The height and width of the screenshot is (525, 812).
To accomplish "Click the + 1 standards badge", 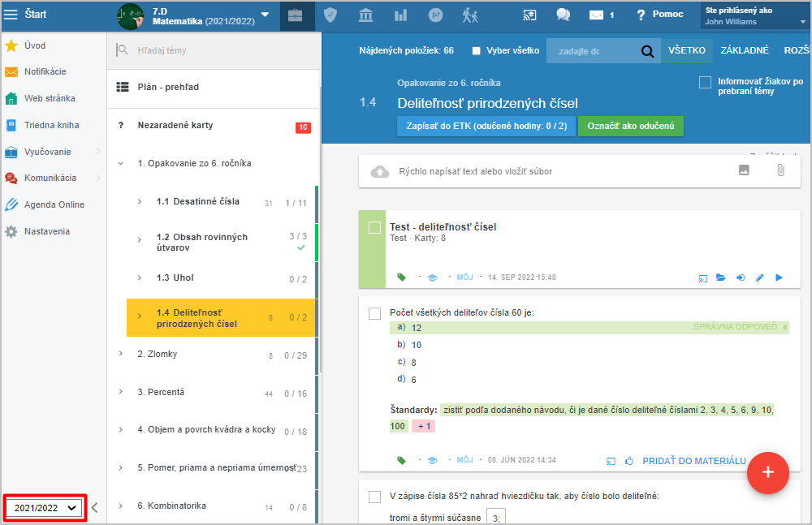I will coord(424,426).
